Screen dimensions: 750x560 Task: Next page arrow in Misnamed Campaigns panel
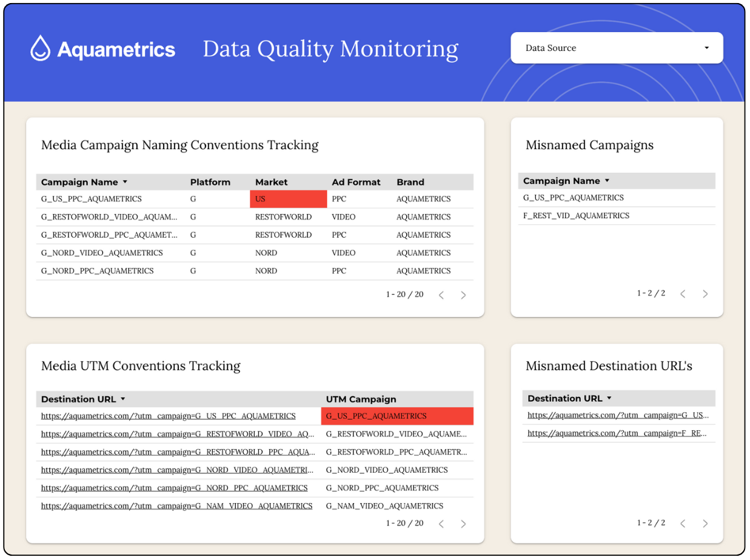705,294
